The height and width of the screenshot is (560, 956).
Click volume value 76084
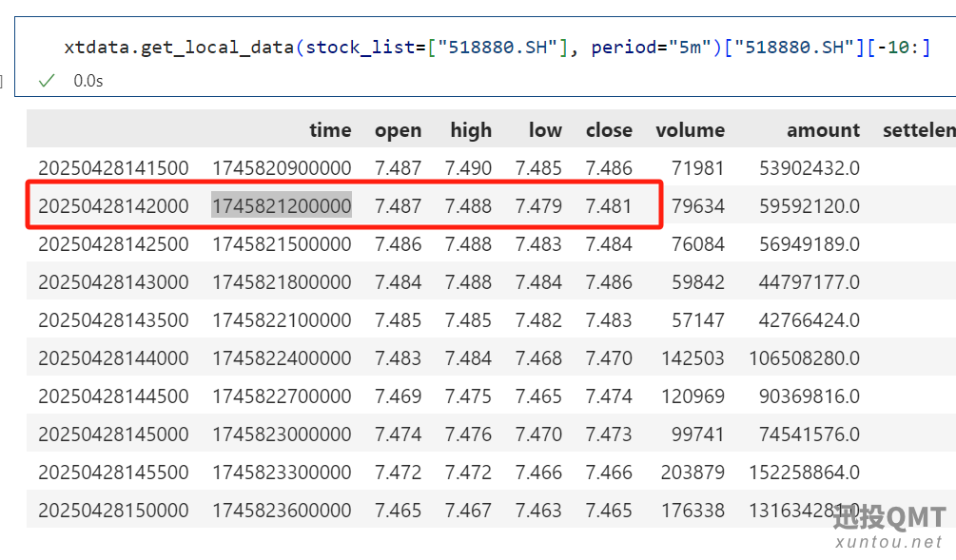tap(698, 244)
